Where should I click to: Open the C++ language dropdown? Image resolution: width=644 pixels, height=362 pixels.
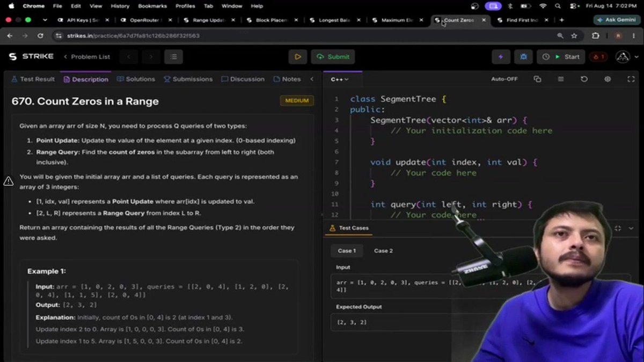tap(340, 79)
